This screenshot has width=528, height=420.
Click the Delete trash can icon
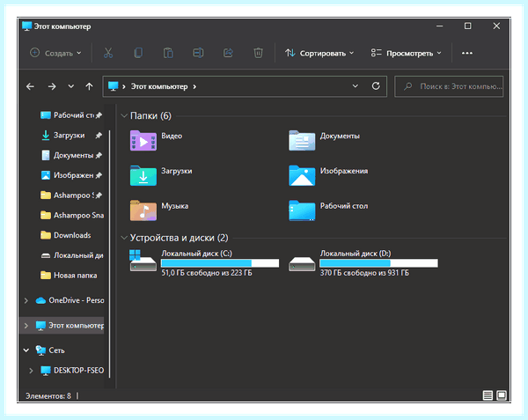point(258,53)
